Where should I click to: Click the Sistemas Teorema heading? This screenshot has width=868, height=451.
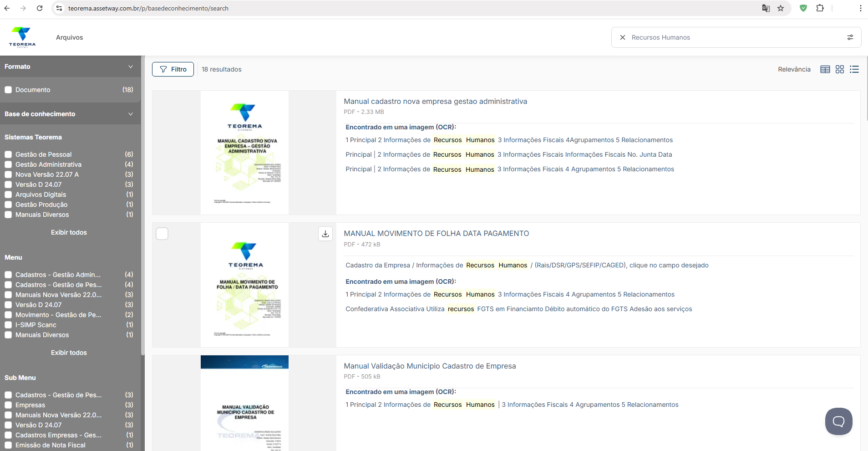pos(33,137)
